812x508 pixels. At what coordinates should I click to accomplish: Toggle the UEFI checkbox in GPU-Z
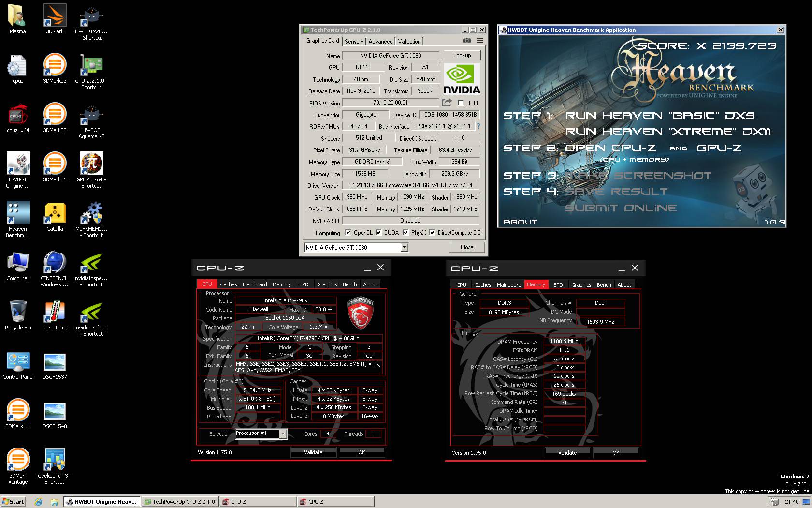click(x=461, y=103)
